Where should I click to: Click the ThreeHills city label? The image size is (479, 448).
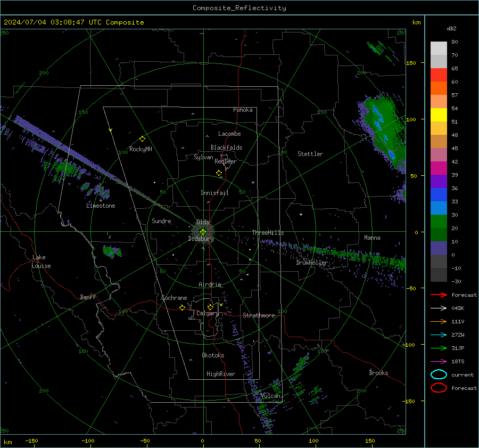(x=268, y=233)
